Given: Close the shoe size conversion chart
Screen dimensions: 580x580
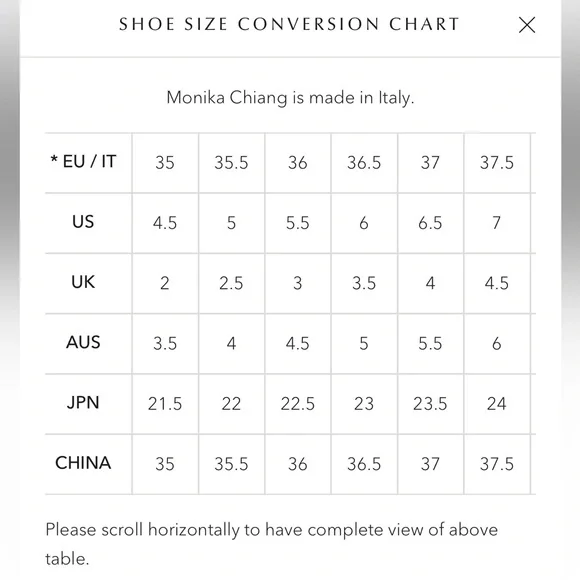Looking at the screenshot, I should [x=527, y=25].
